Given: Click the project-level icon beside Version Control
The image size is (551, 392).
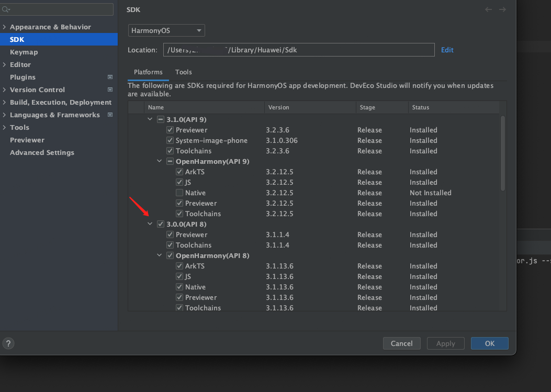Looking at the screenshot, I should tap(110, 89).
